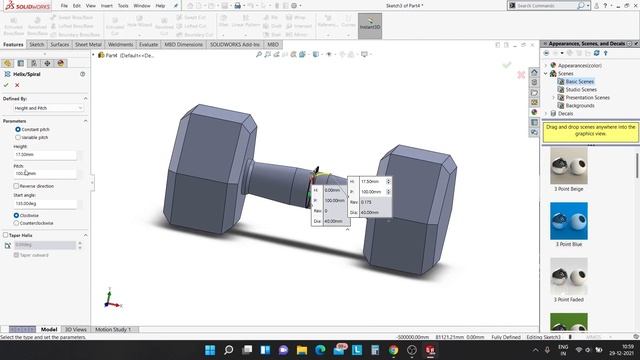The image size is (640, 360).
Task: Select Clockwise radio button
Action: pyautogui.click(x=16, y=215)
